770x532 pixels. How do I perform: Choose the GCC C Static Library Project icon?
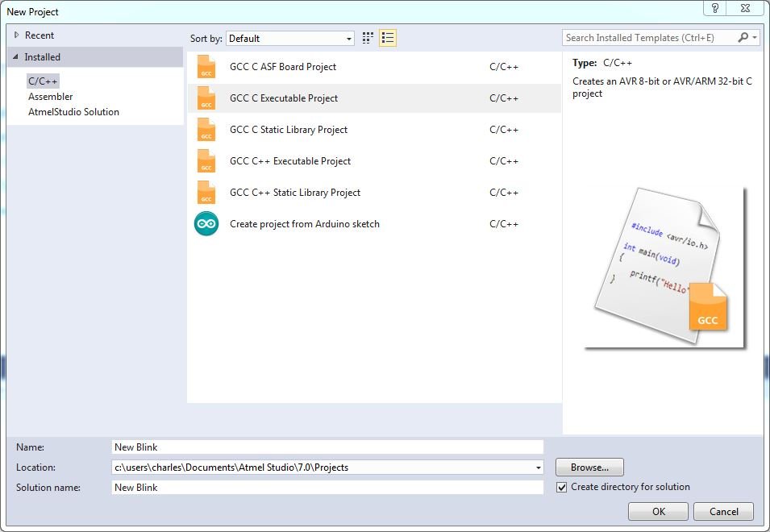[x=206, y=130]
